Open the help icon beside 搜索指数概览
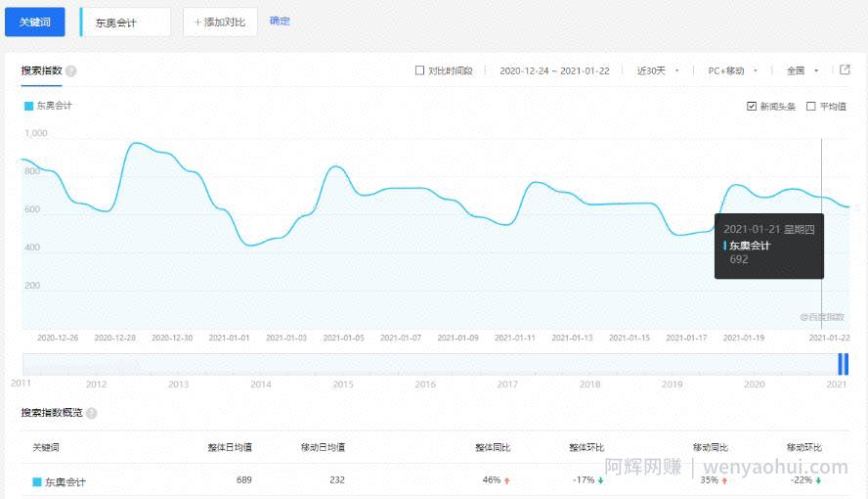The image size is (868, 499). click(91, 413)
